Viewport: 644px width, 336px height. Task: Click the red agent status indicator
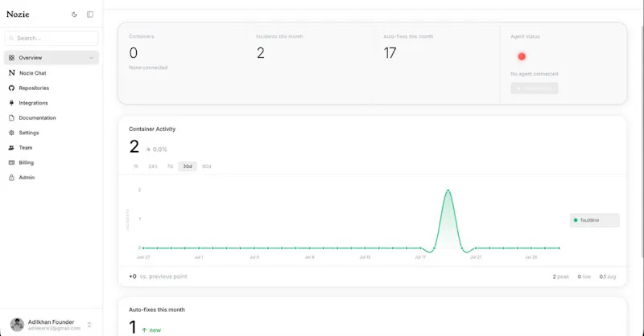click(522, 56)
